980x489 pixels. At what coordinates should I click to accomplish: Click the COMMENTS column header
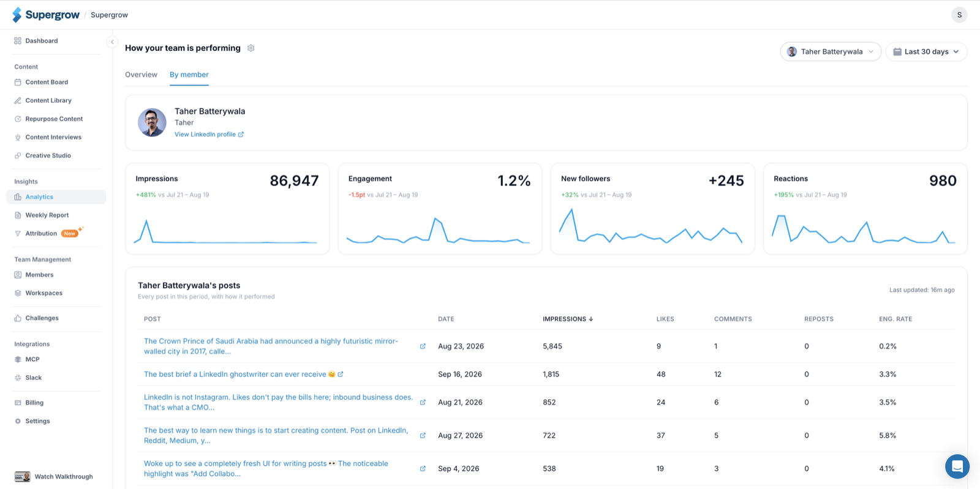(x=733, y=319)
